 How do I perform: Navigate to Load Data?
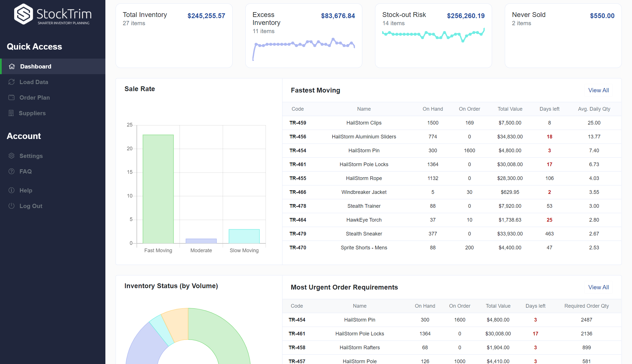pyautogui.click(x=34, y=82)
